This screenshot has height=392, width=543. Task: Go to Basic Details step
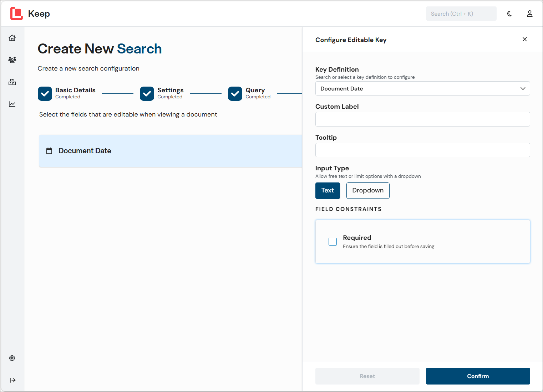point(75,90)
